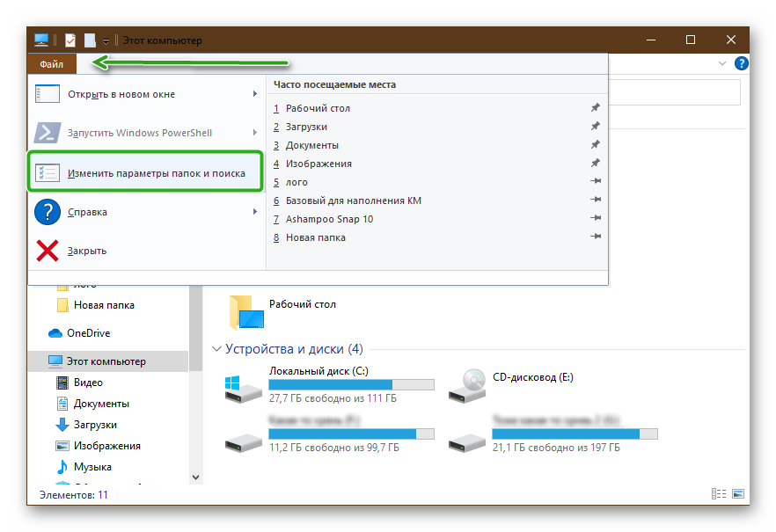The width and height of the screenshot is (776, 532).
Task: Open the Локальный диск (C:) drive icon
Action: [242, 383]
